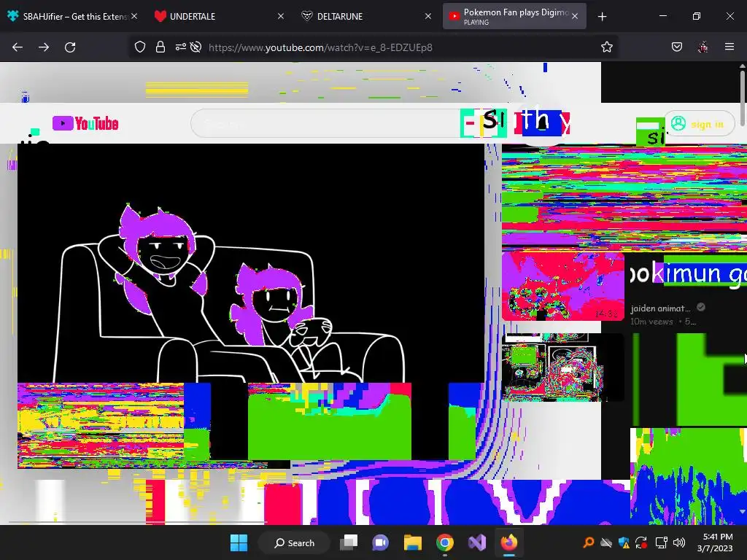Click the taskbar Search box
This screenshot has height=560, width=747.
pyautogui.click(x=294, y=542)
